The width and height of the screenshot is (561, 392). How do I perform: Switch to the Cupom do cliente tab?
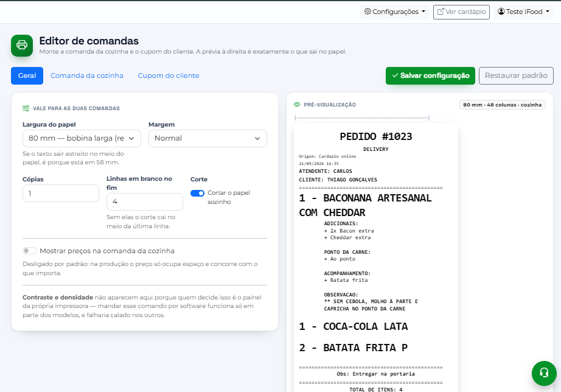coord(169,75)
